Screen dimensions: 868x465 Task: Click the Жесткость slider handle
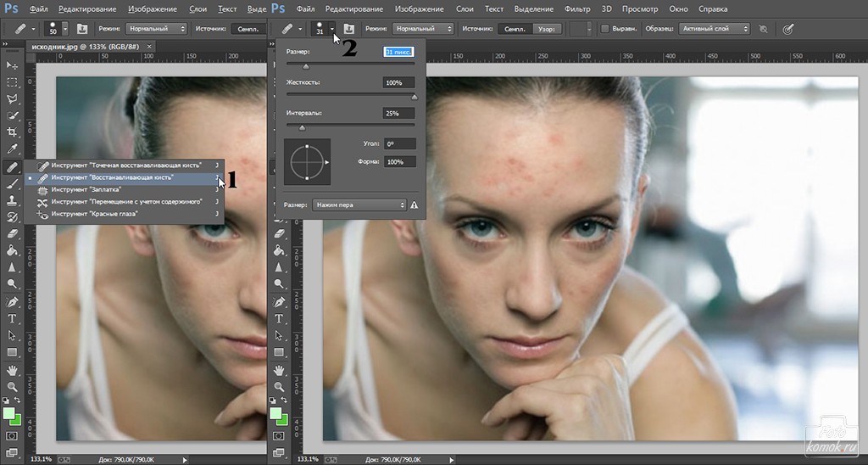[414, 97]
